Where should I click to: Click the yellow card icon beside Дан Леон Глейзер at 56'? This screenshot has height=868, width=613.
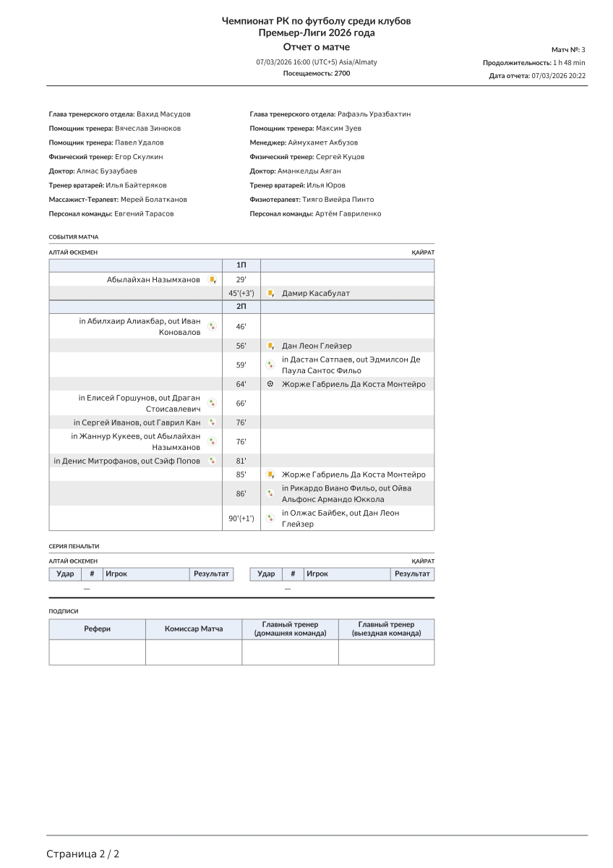click(x=270, y=346)
